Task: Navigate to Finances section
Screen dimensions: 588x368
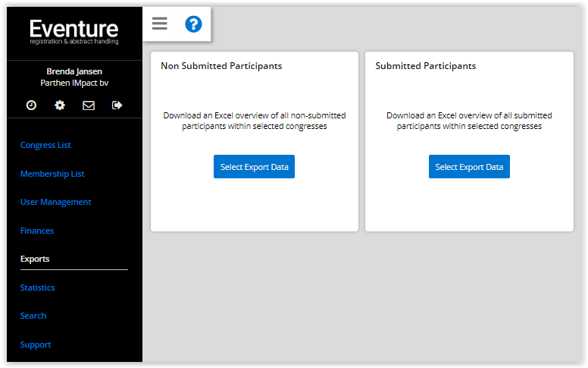Action: point(37,231)
